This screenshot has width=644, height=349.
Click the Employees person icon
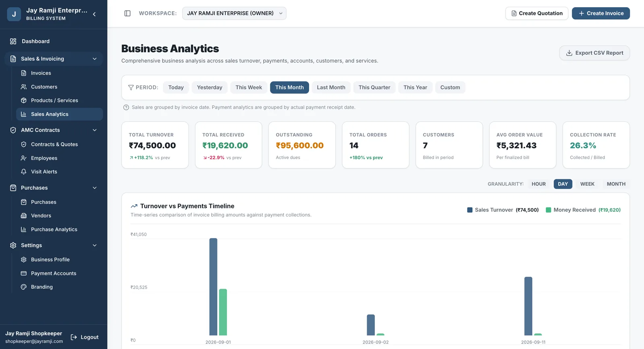(24, 158)
